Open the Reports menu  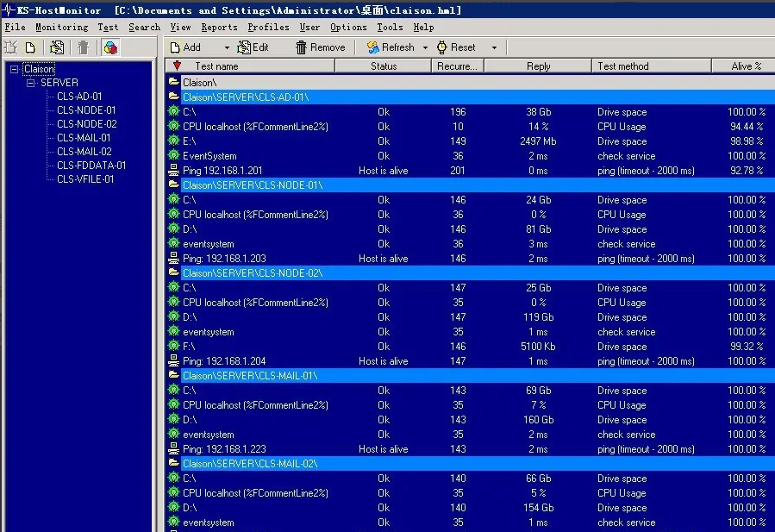[219, 28]
